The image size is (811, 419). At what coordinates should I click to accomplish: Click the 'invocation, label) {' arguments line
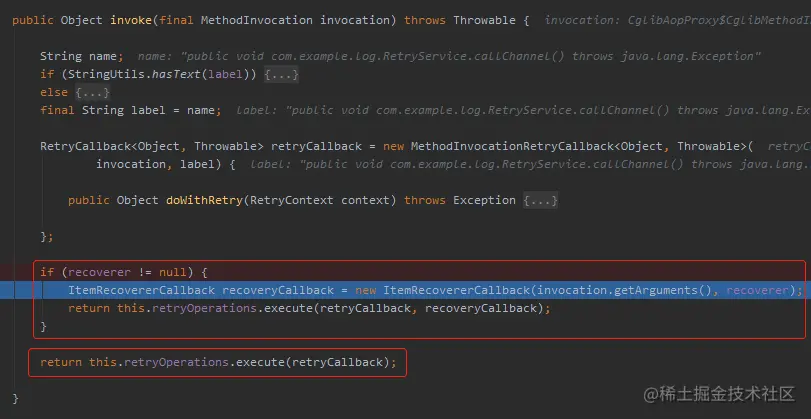(166, 164)
